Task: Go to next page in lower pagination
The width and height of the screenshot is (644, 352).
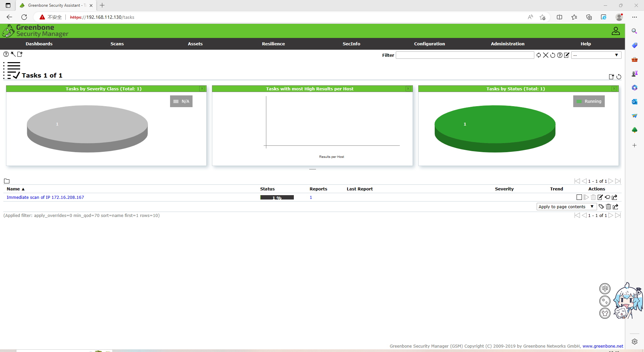Action: pos(611,215)
